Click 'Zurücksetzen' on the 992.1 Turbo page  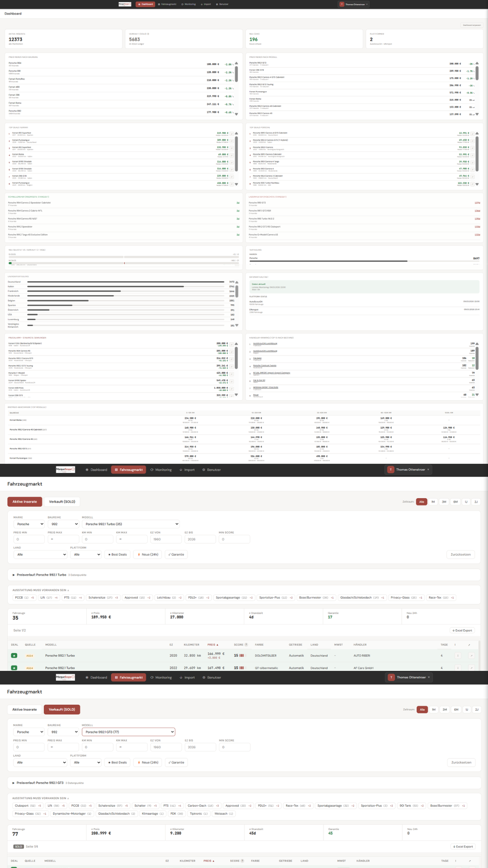(x=460, y=554)
